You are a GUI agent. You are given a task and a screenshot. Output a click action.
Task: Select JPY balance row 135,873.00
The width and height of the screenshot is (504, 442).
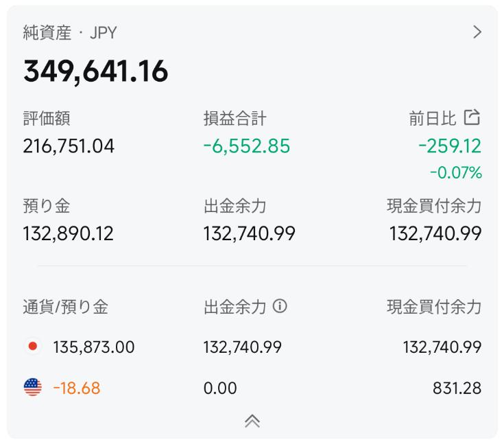pyautogui.click(x=252, y=347)
